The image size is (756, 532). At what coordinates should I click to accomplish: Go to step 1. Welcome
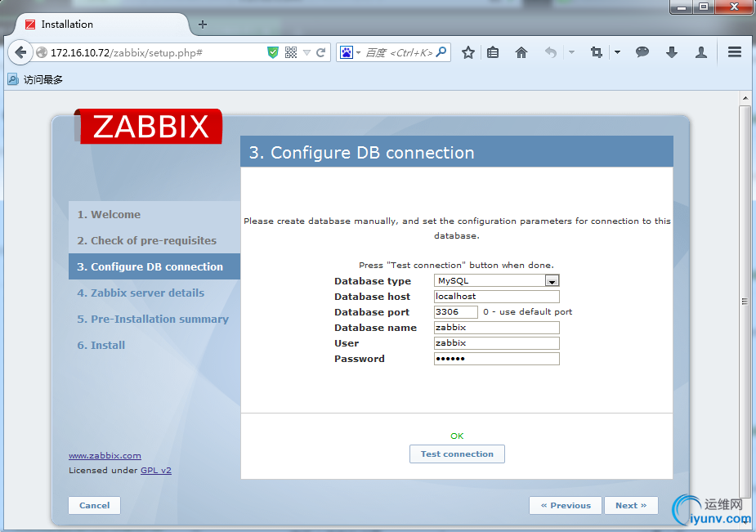click(x=109, y=214)
